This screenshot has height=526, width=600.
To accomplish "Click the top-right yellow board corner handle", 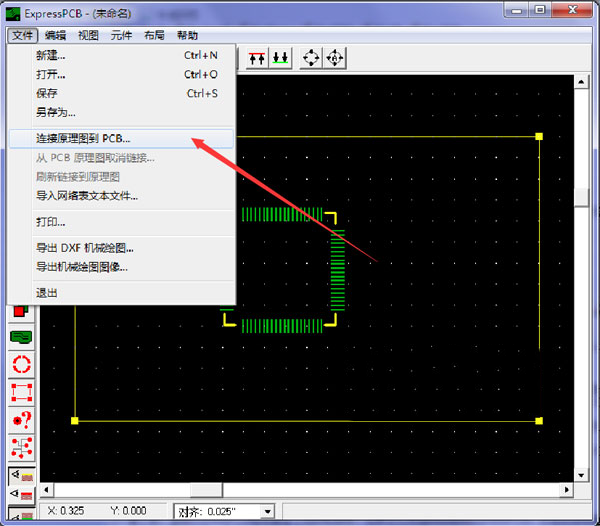I will tap(539, 137).
